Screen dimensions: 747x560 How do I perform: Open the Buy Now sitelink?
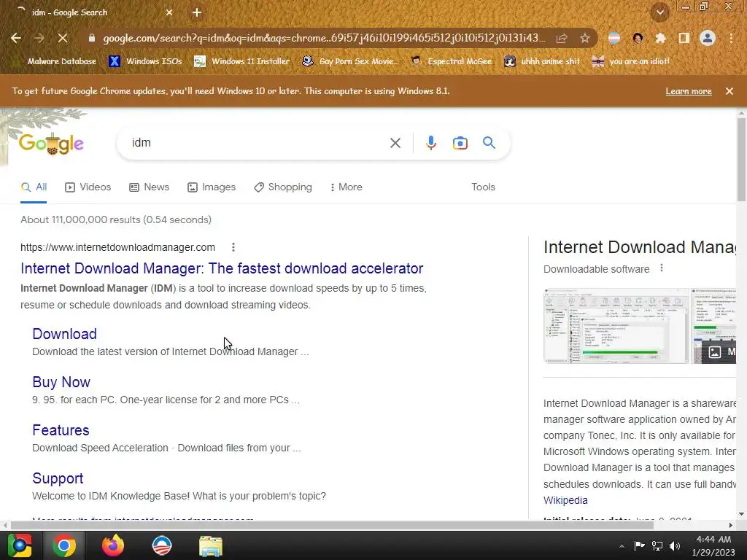tap(61, 382)
